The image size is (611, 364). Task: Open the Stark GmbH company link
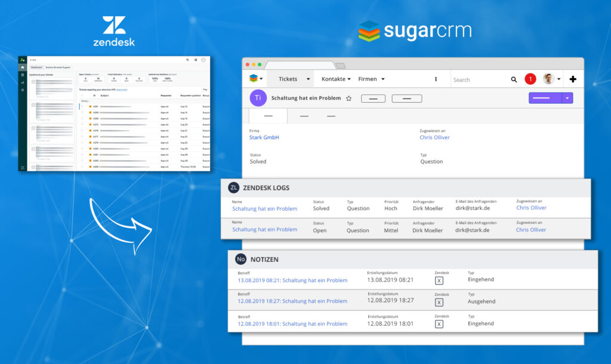pos(264,137)
